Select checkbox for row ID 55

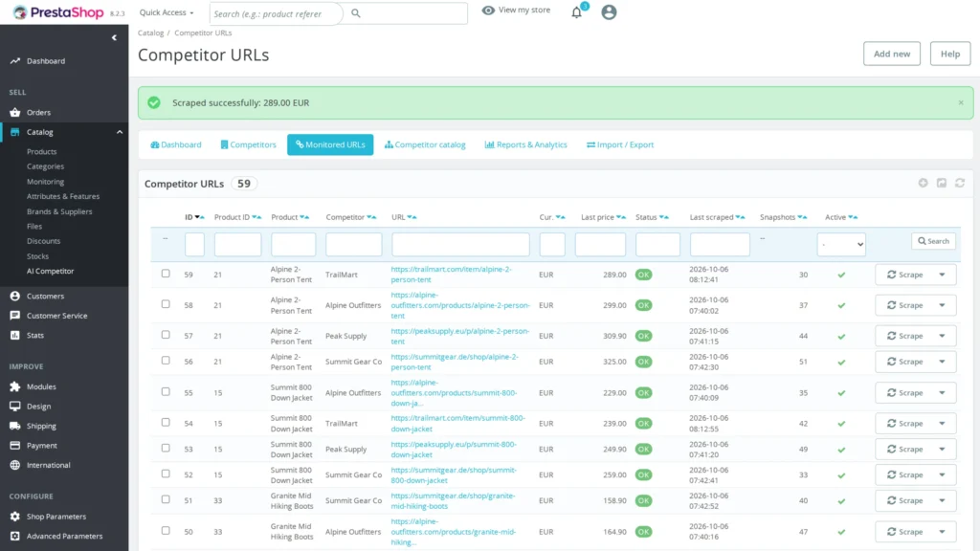(166, 391)
